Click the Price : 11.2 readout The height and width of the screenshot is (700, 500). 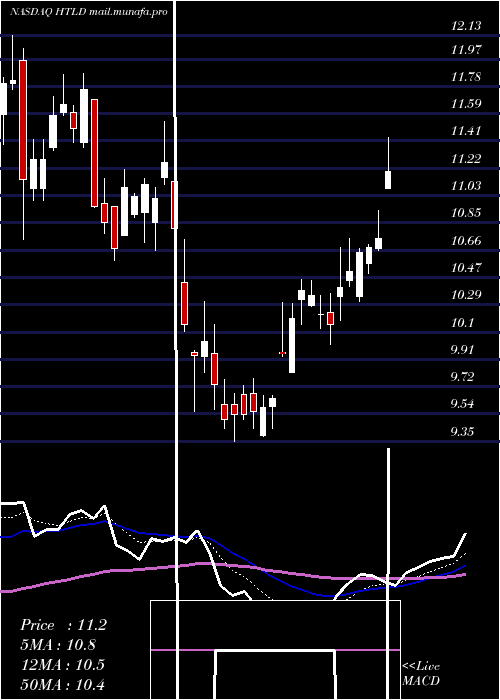click(63, 625)
